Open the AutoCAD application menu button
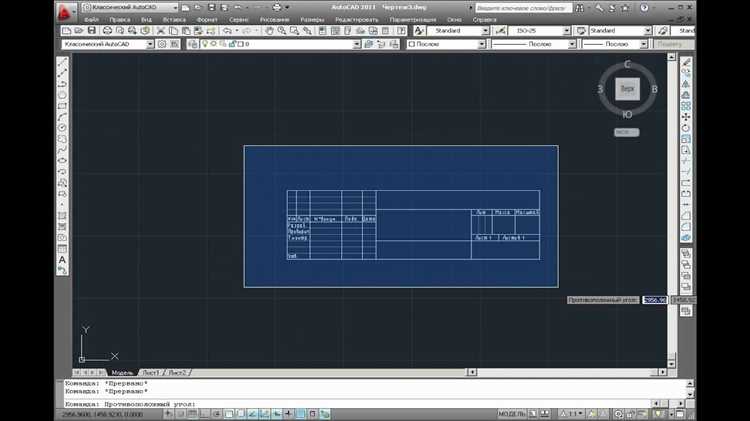This screenshot has height=421, width=750. point(65,11)
